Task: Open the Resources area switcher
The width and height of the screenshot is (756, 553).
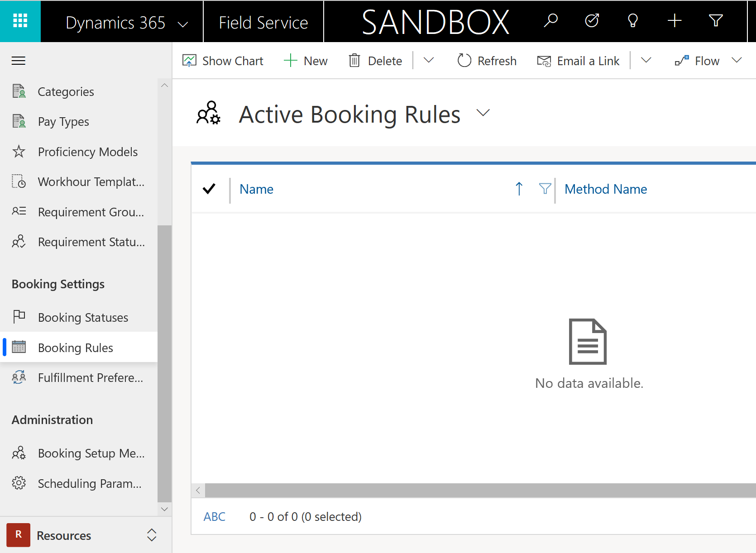Action: pyautogui.click(x=82, y=535)
